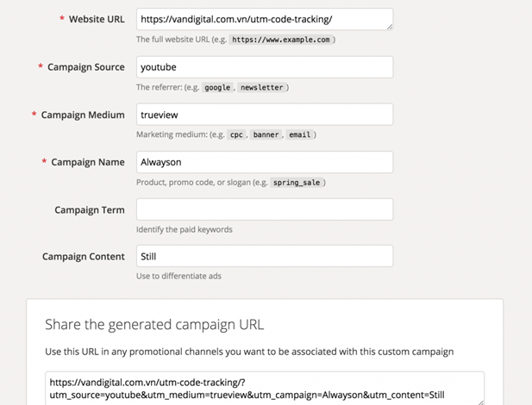
Task: Click the banner example code chip
Action: click(265, 134)
